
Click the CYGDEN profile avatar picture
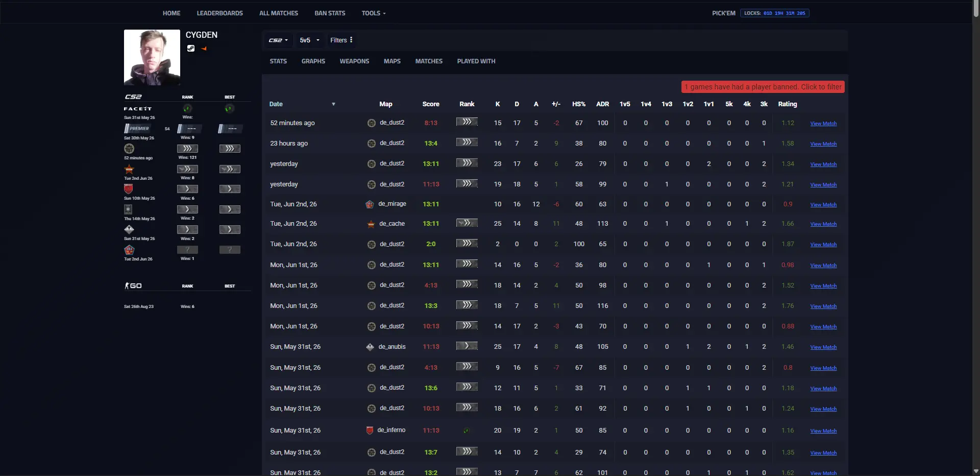tap(152, 57)
